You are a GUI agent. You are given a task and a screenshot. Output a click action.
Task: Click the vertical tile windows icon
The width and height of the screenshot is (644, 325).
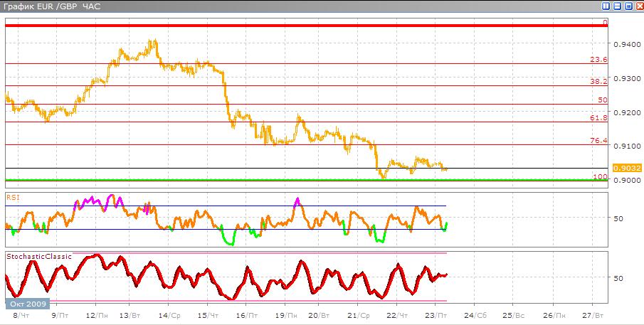[606, 6]
